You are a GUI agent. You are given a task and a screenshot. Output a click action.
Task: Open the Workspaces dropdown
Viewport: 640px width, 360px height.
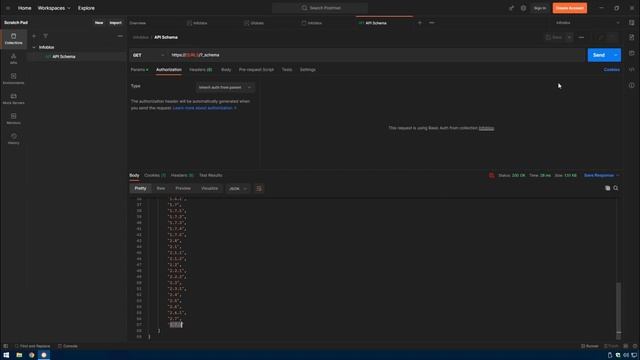[x=54, y=8]
